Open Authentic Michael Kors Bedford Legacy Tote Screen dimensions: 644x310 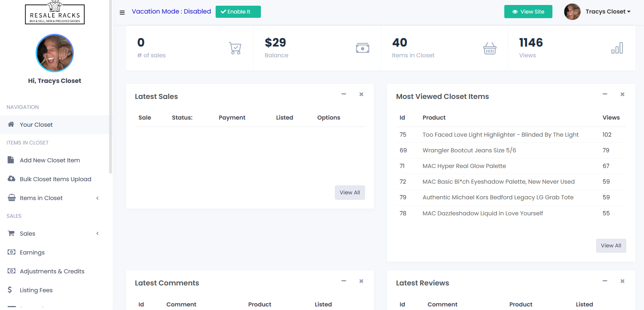pyautogui.click(x=498, y=197)
